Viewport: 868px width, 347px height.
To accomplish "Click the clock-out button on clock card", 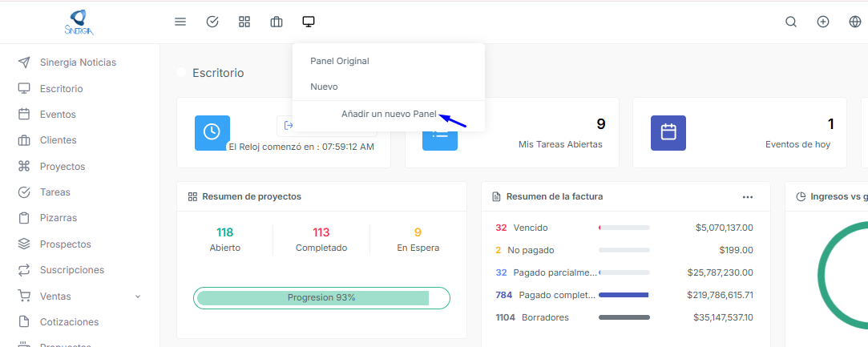I will point(327,126).
